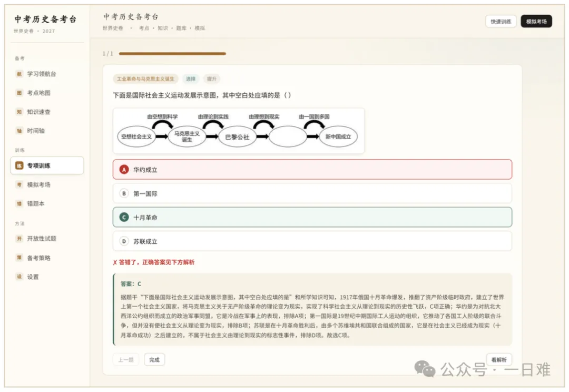This screenshot has width=569, height=392.
Task: Open 学习领航台 in the sidebar
Action: (47, 74)
